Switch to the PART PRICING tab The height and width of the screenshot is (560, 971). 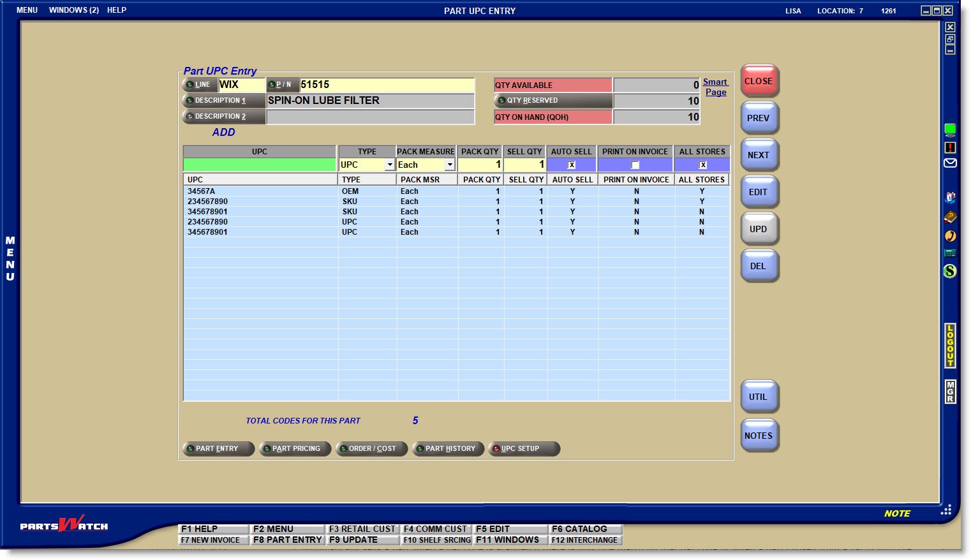pos(295,448)
